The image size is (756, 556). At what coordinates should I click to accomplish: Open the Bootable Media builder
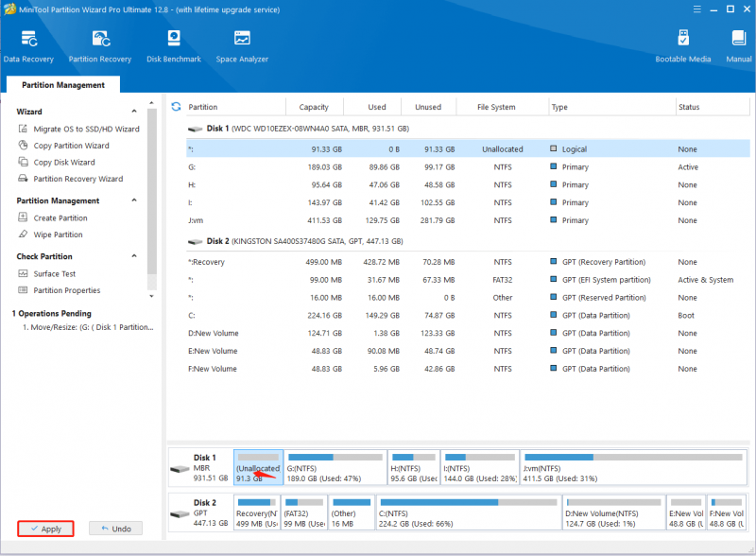[682, 46]
